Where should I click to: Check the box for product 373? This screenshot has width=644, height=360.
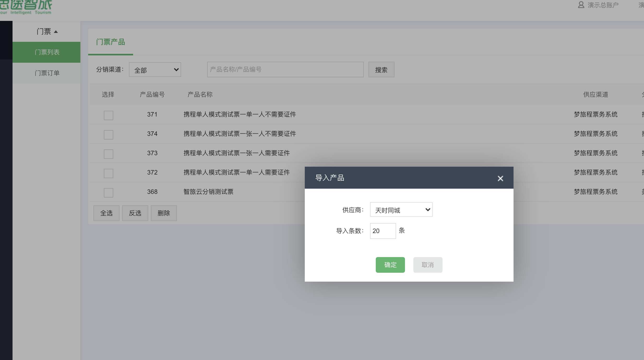tap(108, 154)
